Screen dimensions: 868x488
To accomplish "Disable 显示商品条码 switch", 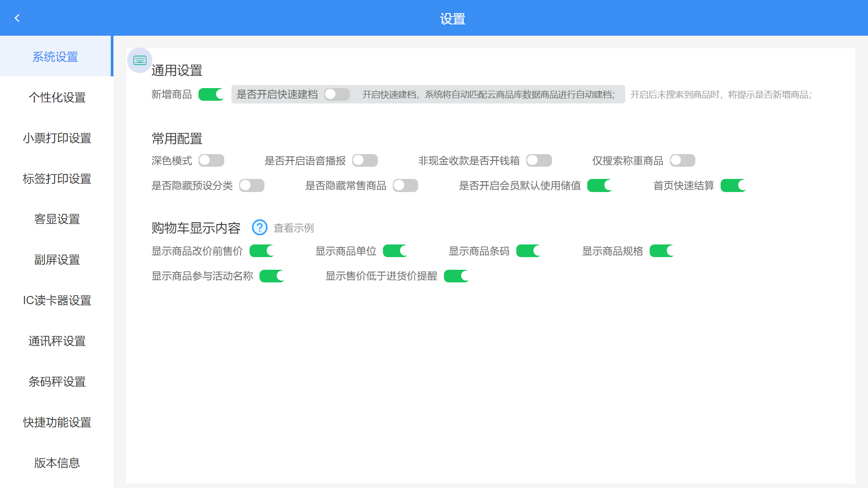I will (528, 251).
